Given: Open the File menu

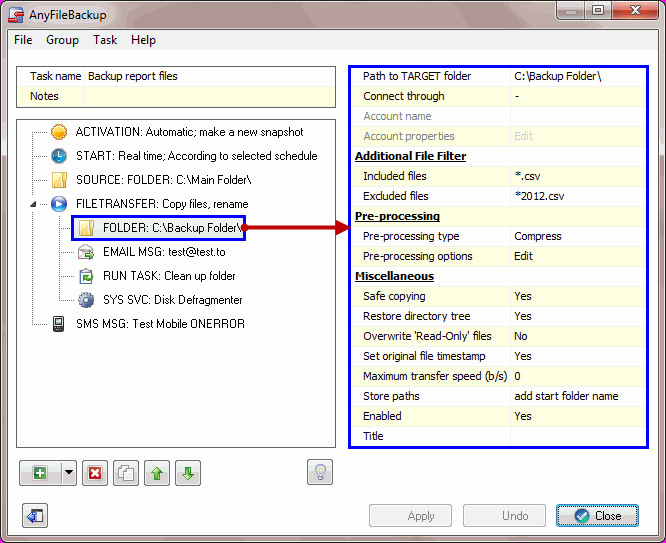Looking at the screenshot, I should [x=23, y=40].
